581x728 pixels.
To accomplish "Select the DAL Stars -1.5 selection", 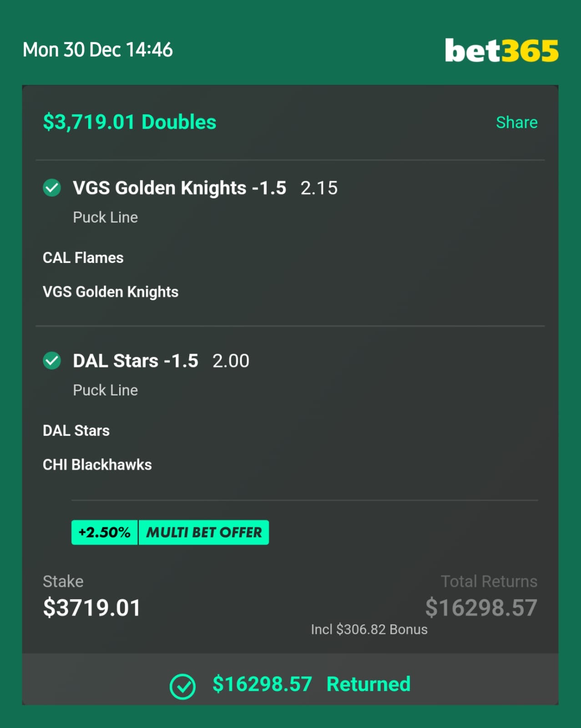I will [x=136, y=361].
